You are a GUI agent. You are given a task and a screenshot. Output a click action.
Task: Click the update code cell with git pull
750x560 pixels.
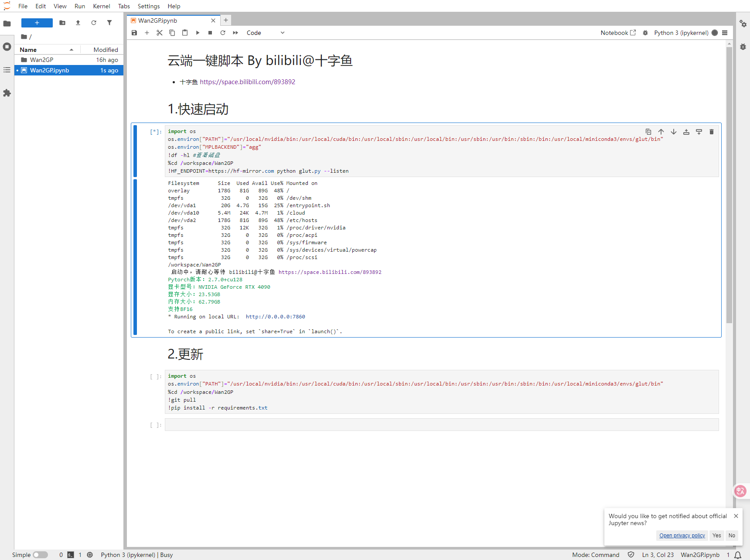click(442, 392)
